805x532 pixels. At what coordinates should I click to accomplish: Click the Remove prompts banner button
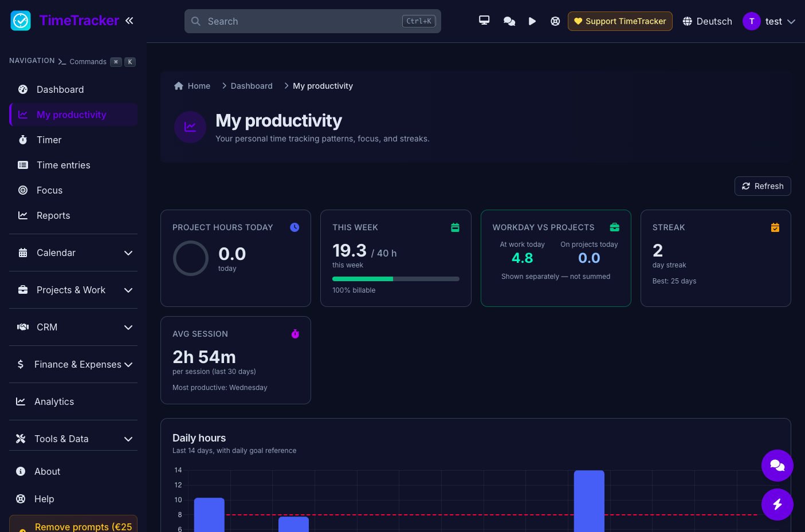73,524
